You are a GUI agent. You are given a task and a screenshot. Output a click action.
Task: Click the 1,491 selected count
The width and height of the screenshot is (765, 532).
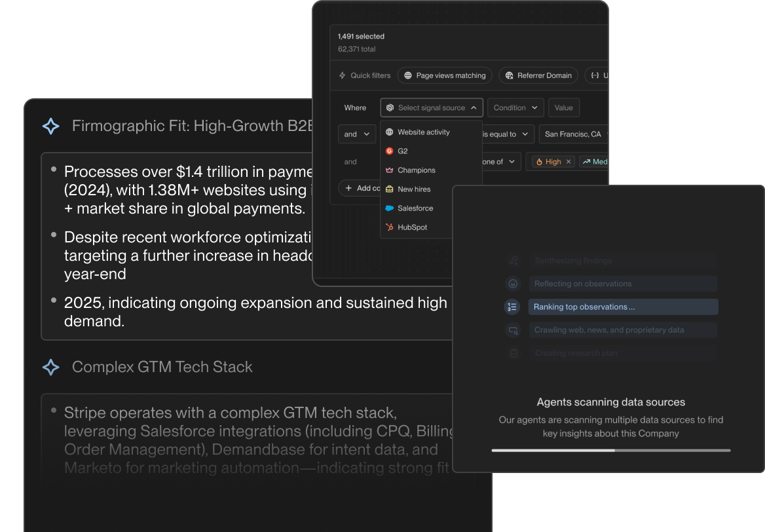(361, 36)
